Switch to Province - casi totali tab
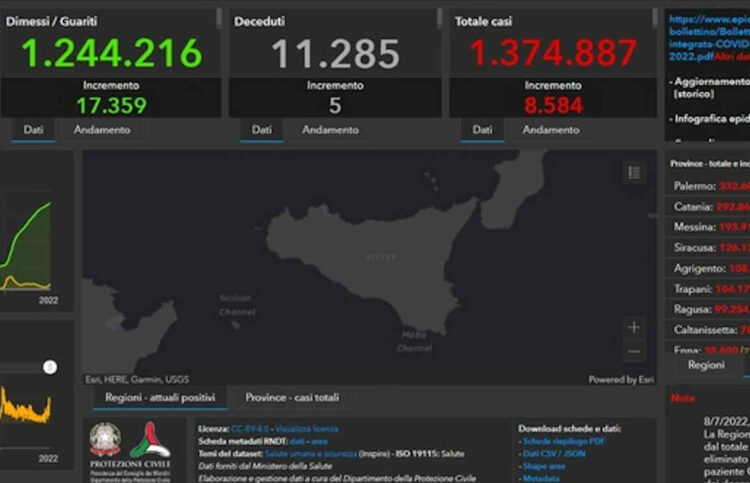The width and height of the screenshot is (750, 483). click(292, 397)
